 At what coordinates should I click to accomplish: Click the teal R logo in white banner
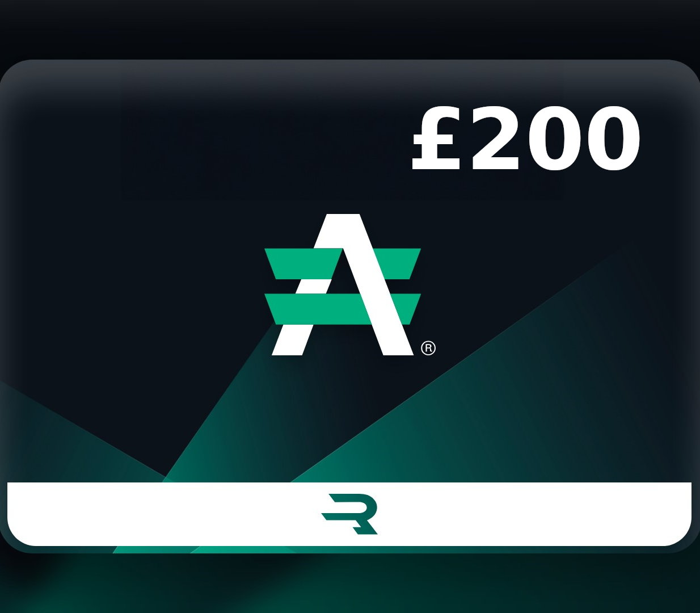pos(349,514)
